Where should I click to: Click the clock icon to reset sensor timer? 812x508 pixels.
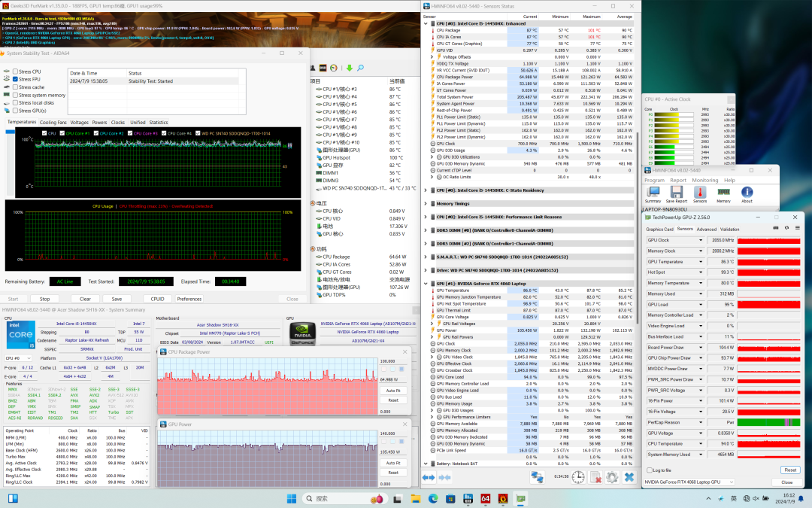(578, 477)
